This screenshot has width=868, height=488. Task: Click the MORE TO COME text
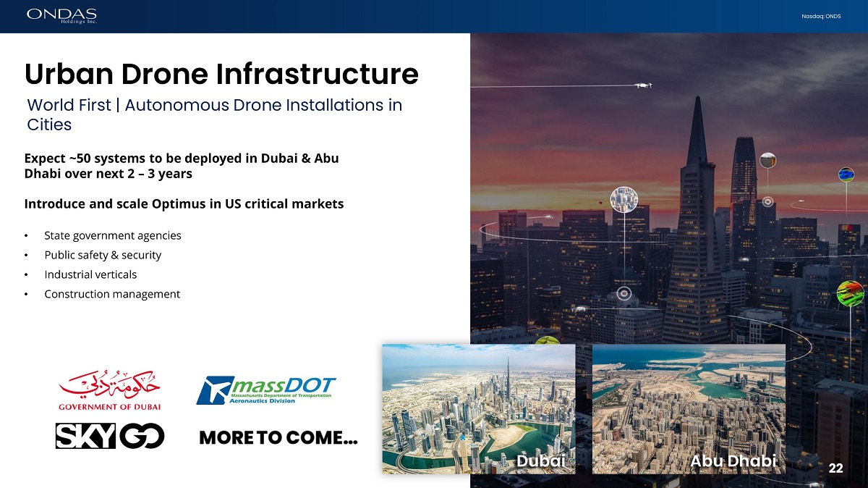(278, 438)
